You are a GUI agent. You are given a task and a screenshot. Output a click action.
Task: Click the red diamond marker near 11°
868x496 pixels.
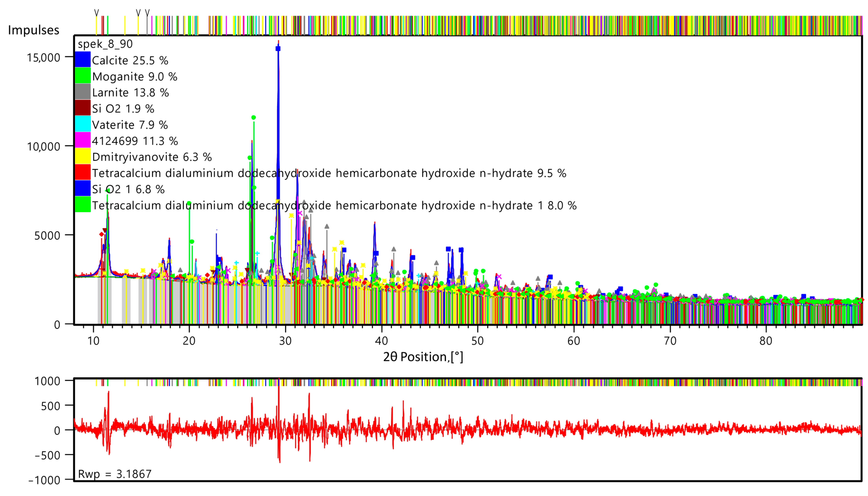pyautogui.click(x=101, y=234)
